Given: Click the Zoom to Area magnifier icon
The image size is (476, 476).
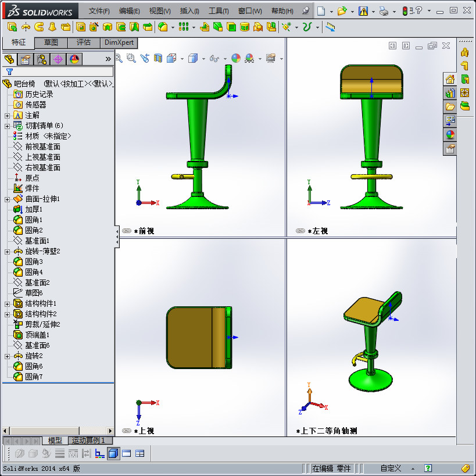Looking at the screenshot, I should click(x=131, y=58).
